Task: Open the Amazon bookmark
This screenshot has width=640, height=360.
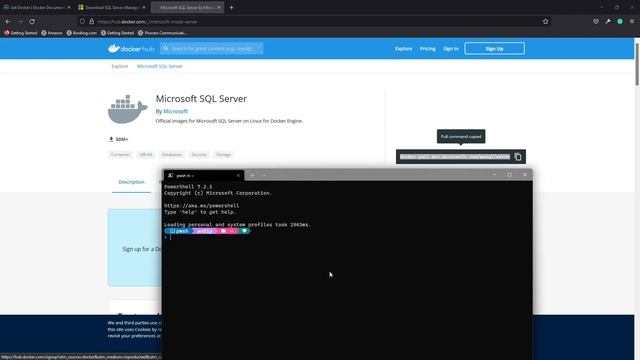Action: tap(52, 33)
